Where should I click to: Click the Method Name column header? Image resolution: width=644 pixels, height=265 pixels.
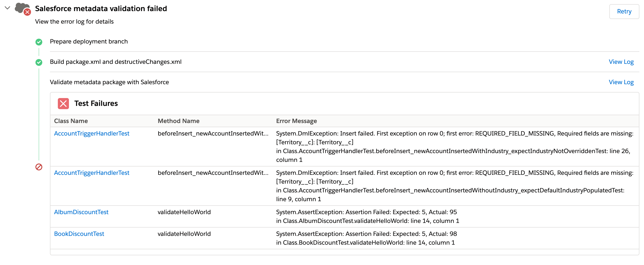click(179, 121)
